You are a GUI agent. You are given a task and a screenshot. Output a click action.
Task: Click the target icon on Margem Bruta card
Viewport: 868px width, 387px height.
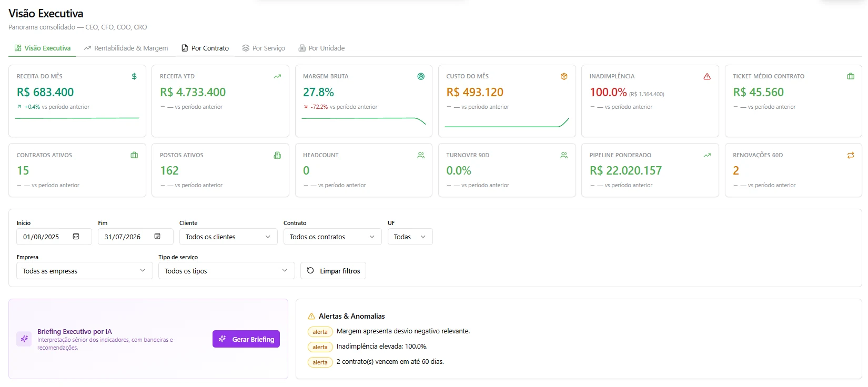(x=421, y=76)
